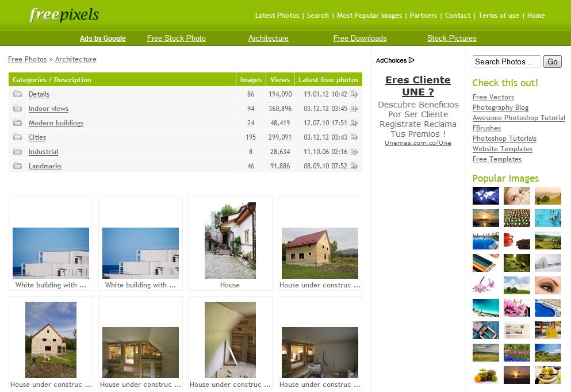Screen dimensions: 571x392
Task: Open the Contact page
Action: click(458, 16)
